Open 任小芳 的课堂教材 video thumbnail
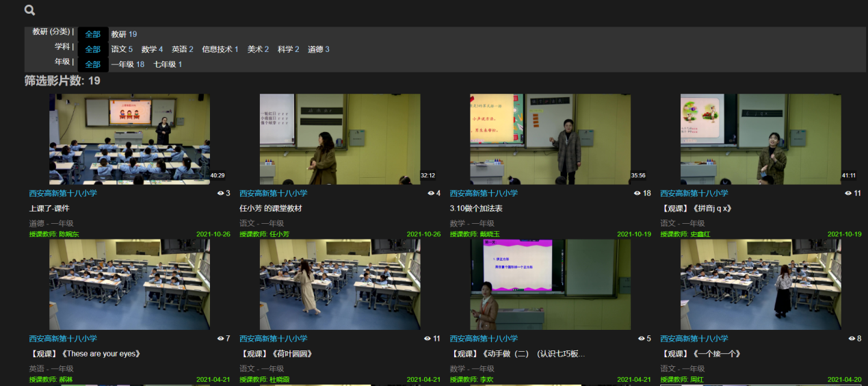This screenshot has height=386, width=868. (x=340, y=139)
